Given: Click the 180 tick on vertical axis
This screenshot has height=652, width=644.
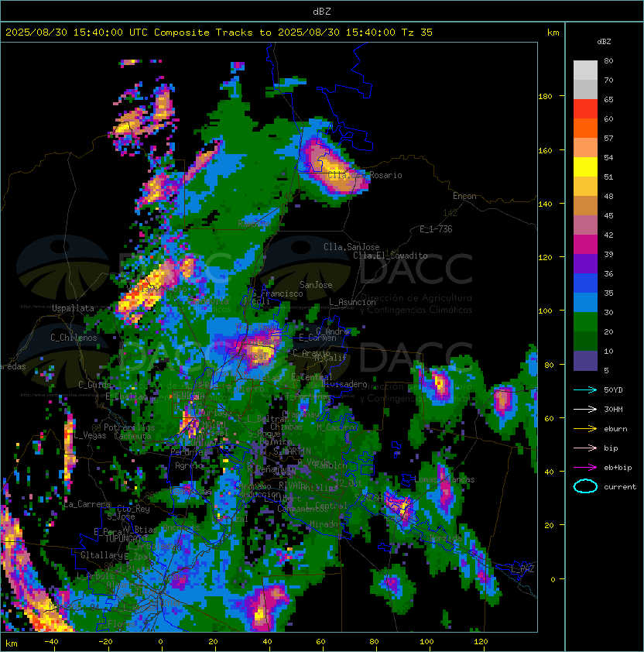Looking at the screenshot, I should point(545,97).
